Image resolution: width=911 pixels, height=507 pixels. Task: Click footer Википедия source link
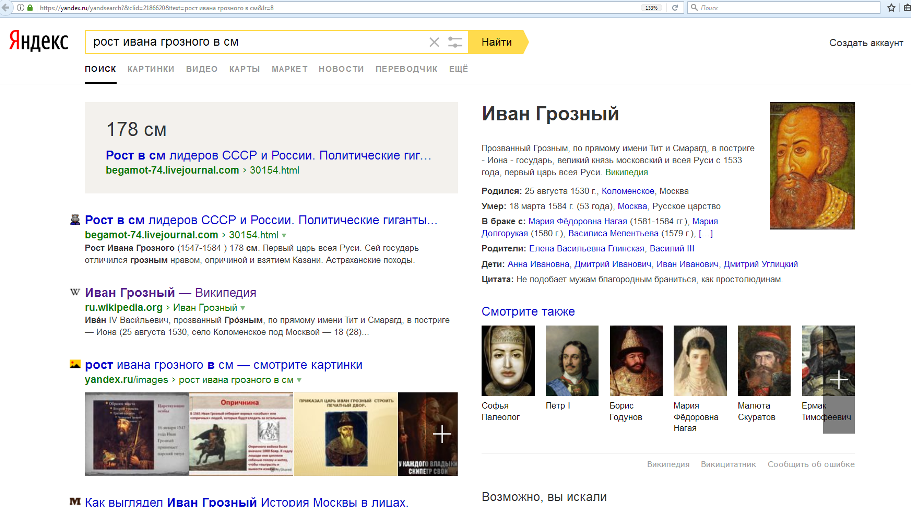point(668,464)
